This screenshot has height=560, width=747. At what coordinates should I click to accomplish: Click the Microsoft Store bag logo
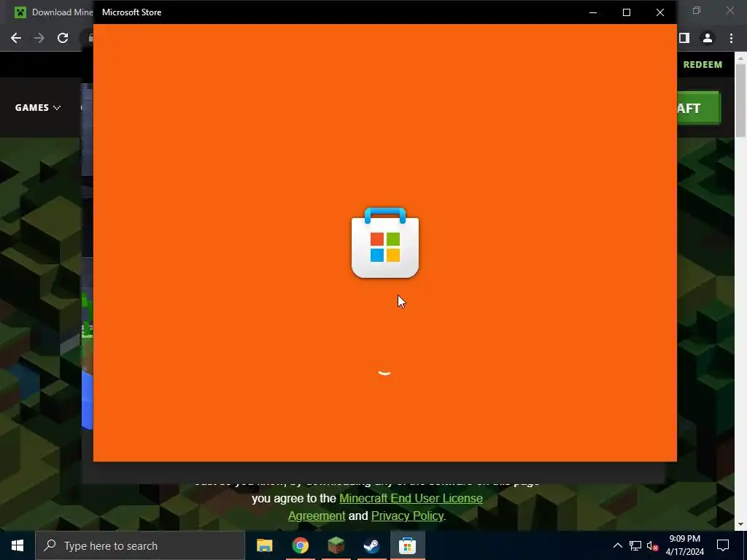point(385,243)
